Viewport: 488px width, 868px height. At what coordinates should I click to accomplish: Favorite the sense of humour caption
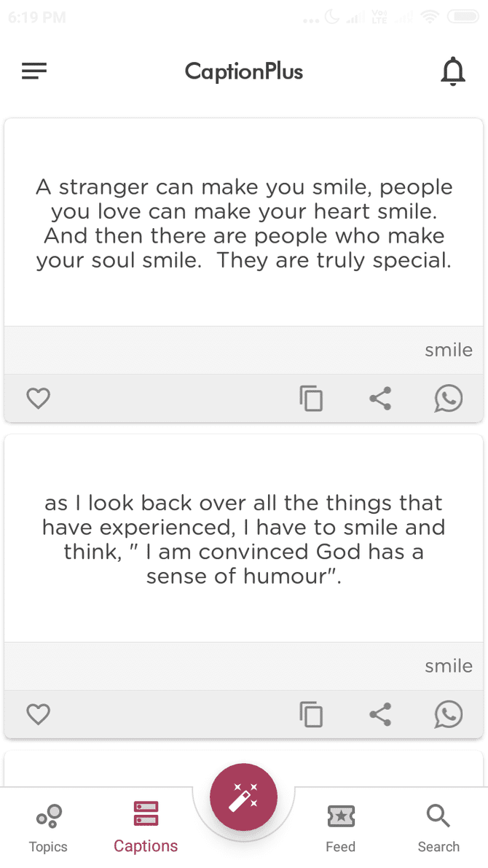click(x=38, y=714)
